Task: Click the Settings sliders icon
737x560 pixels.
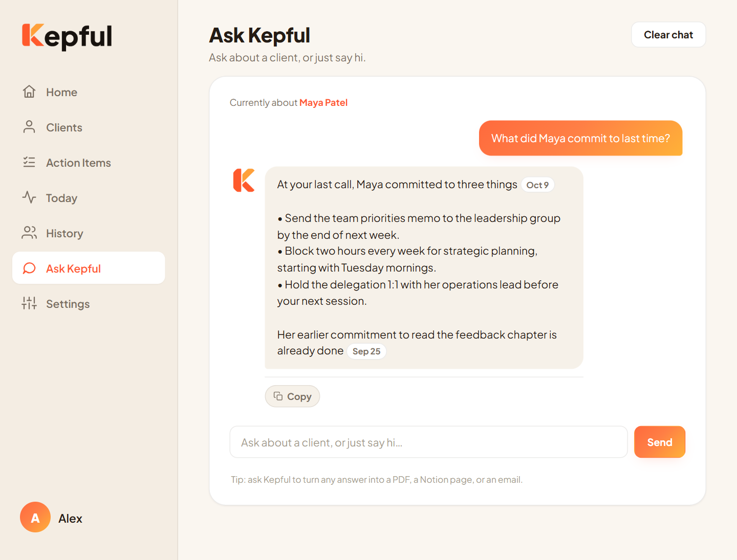Action: coord(29,303)
